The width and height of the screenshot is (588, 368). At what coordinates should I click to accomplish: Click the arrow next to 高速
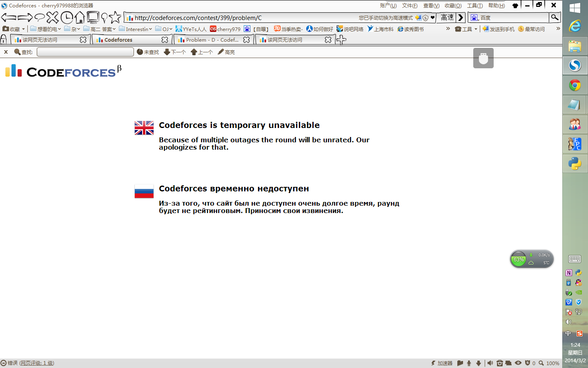[x=461, y=18]
